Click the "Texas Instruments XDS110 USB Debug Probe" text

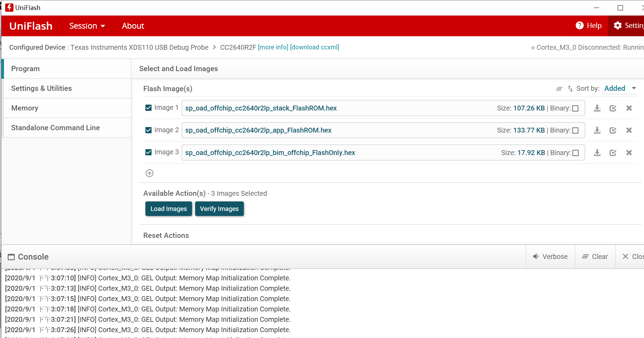(x=140, y=47)
